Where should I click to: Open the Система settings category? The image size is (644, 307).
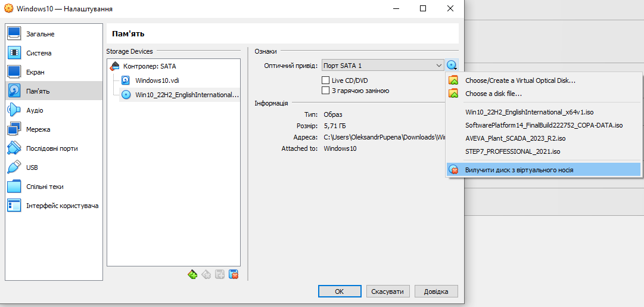(54, 52)
